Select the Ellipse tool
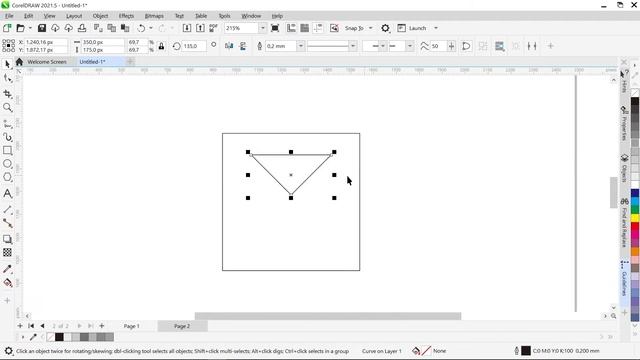 click(7, 164)
